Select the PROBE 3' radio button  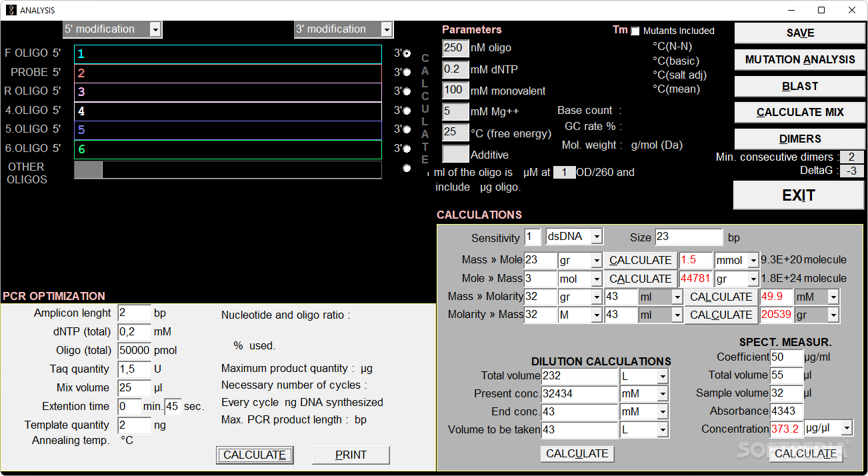(x=407, y=72)
